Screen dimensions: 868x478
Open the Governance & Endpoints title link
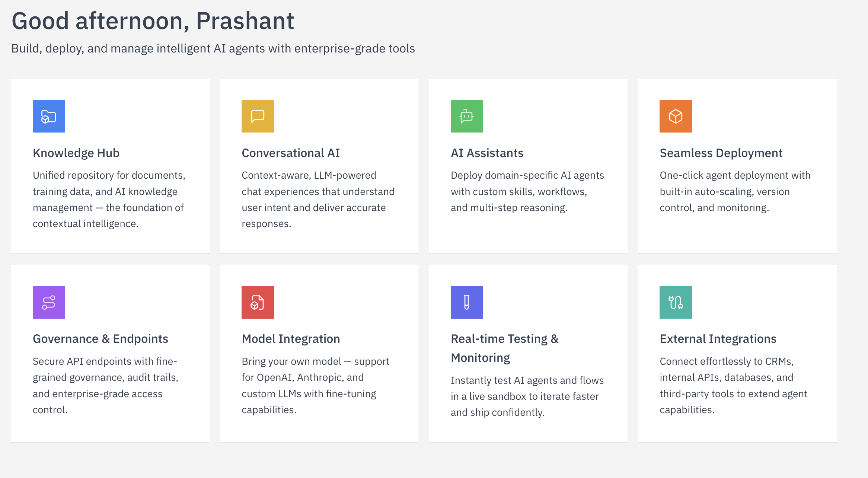click(x=100, y=339)
